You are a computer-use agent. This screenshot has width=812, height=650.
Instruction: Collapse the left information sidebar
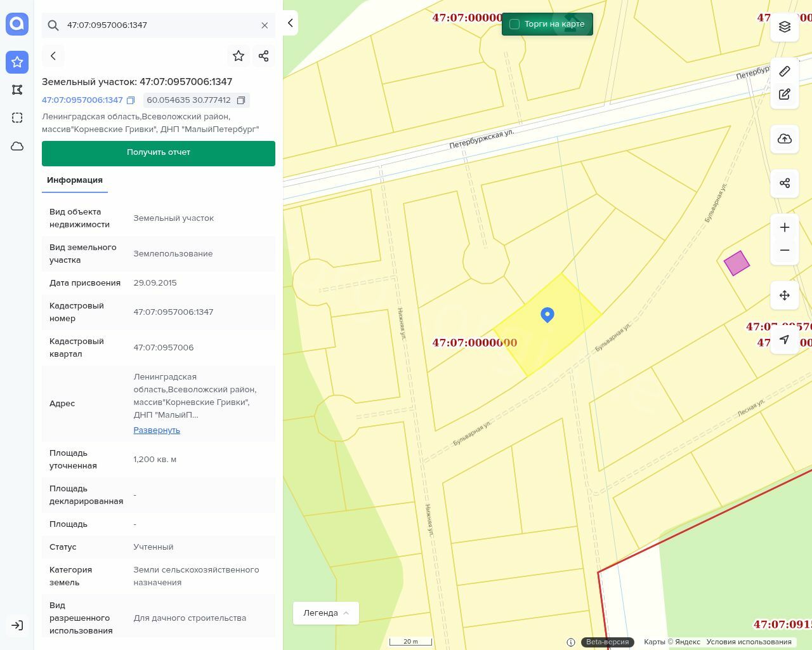click(x=290, y=23)
